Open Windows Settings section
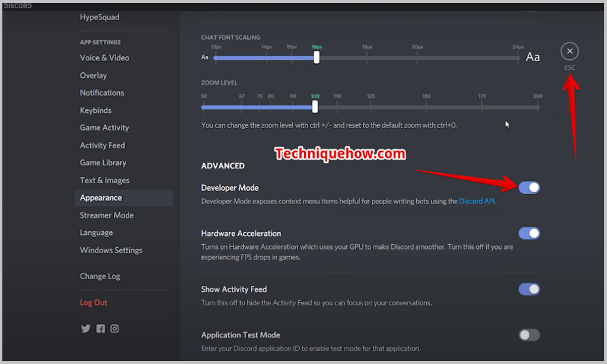This screenshot has height=364, width=607. pos(111,250)
